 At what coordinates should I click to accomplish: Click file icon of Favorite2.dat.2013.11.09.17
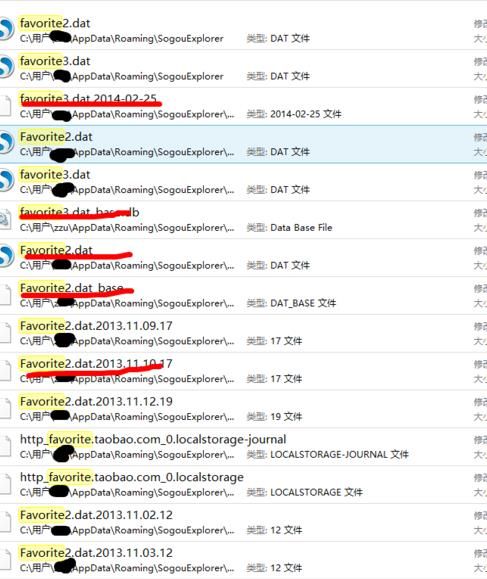click(5, 332)
